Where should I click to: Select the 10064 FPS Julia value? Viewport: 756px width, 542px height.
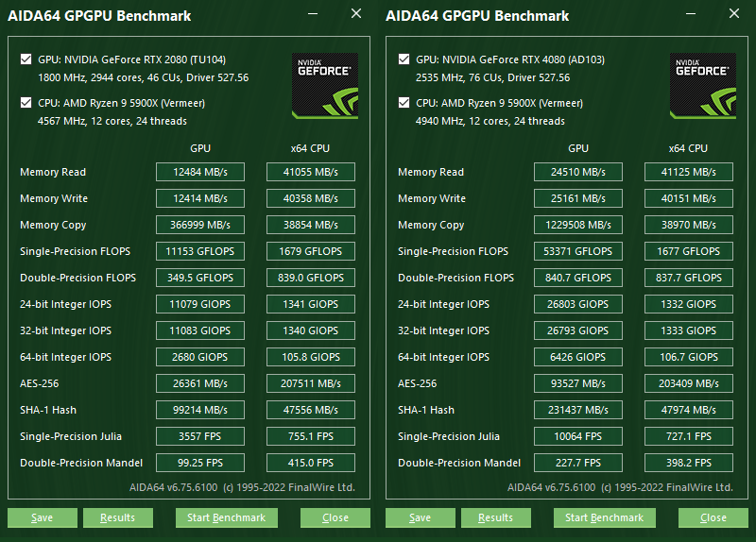coord(578,437)
